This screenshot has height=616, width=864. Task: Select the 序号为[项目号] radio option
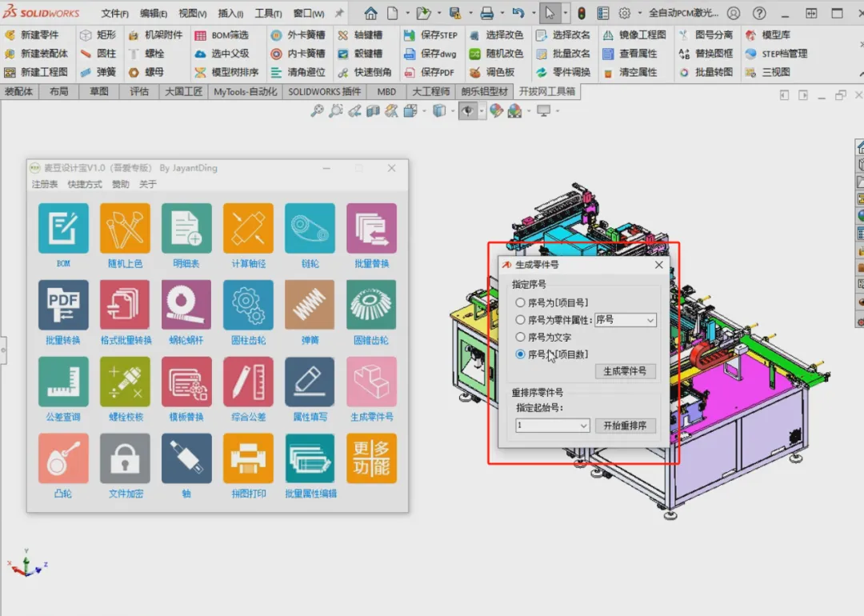tap(520, 302)
